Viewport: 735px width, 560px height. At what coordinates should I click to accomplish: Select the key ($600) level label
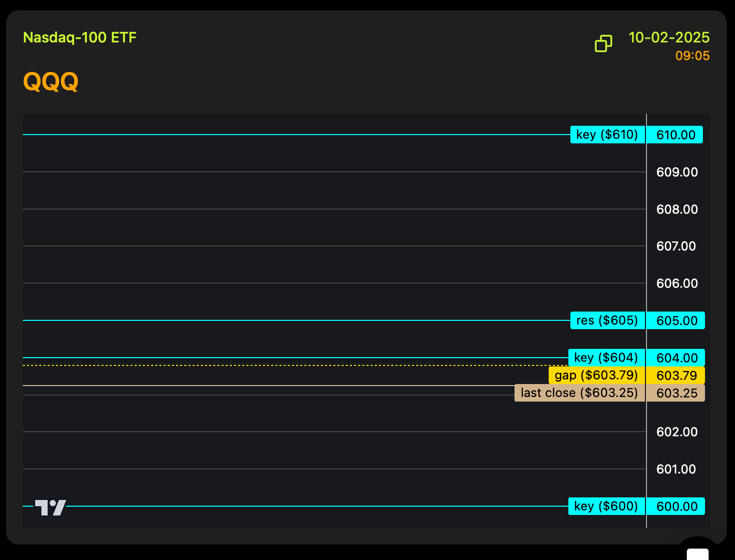pyautogui.click(x=606, y=506)
